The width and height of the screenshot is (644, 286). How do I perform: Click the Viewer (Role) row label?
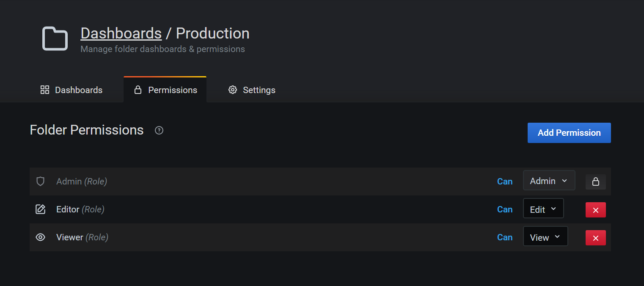coord(82,237)
